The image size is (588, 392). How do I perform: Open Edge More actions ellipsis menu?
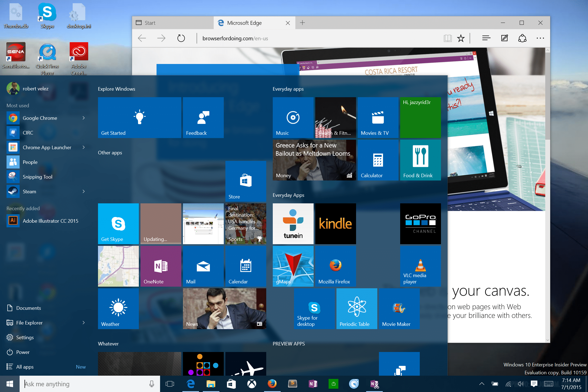540,38
